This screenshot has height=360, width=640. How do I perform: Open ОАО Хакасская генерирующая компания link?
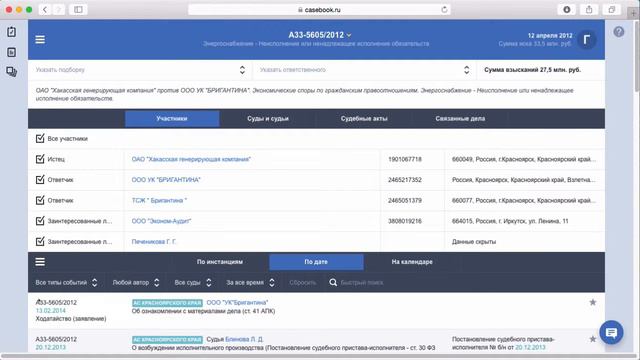[x=191, y=159]
